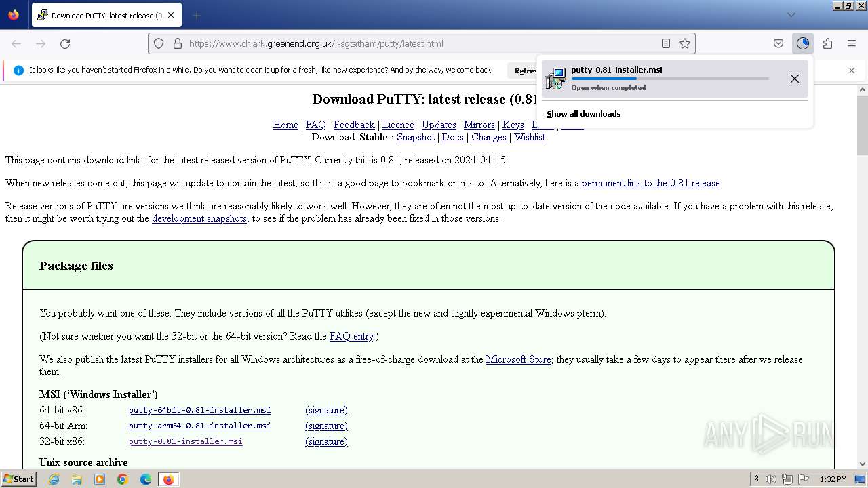The width and height of the screenshot is (868, 488).
Task: Open the Changes link
Action: pyautogui.click(x=489, y=137)
